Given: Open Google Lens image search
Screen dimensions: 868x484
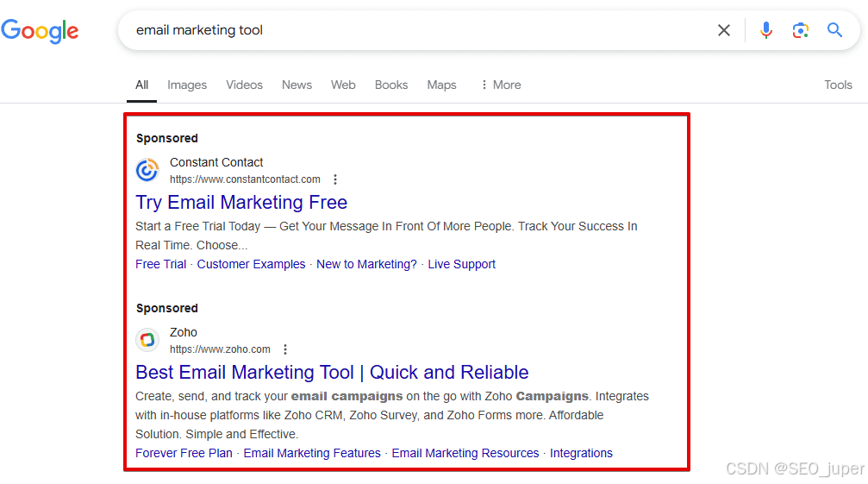Looking at the screenshot, I should (x=801, y=30).
